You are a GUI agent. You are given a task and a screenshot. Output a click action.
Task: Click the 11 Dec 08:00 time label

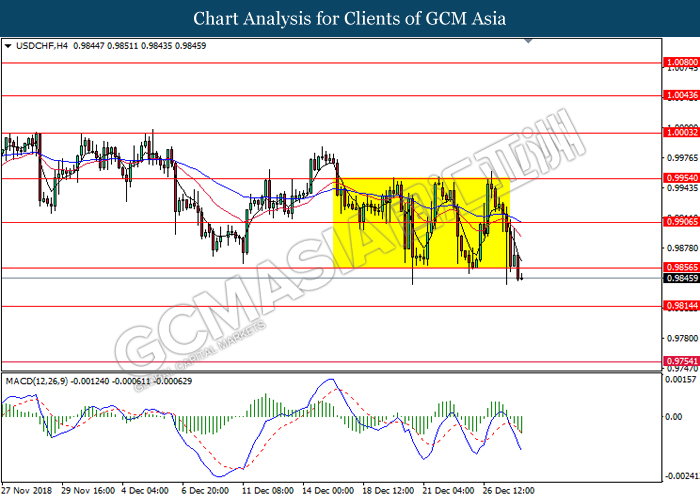click(x=268, y=491)
